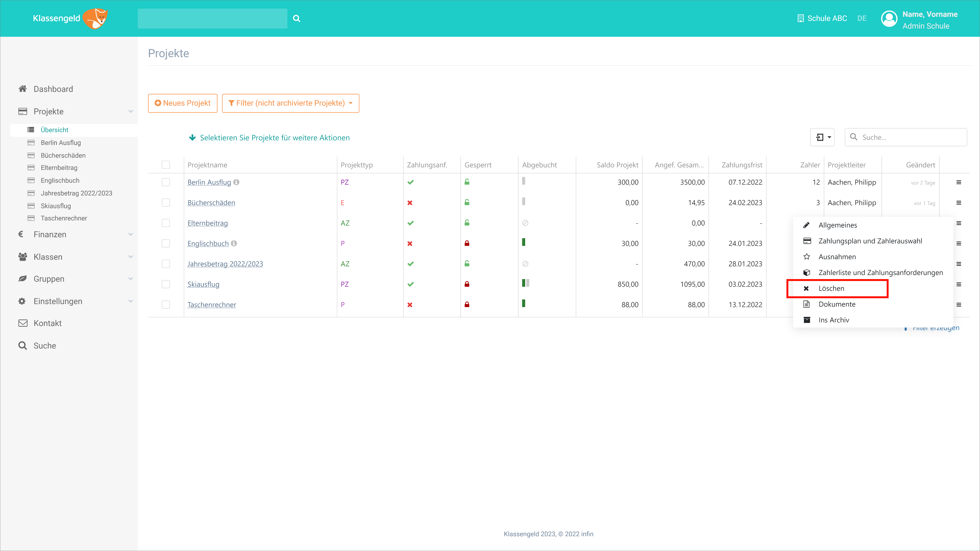Click the Schule ABC building icon
This screenshot has width=980, height=551.
coord(800,18)
